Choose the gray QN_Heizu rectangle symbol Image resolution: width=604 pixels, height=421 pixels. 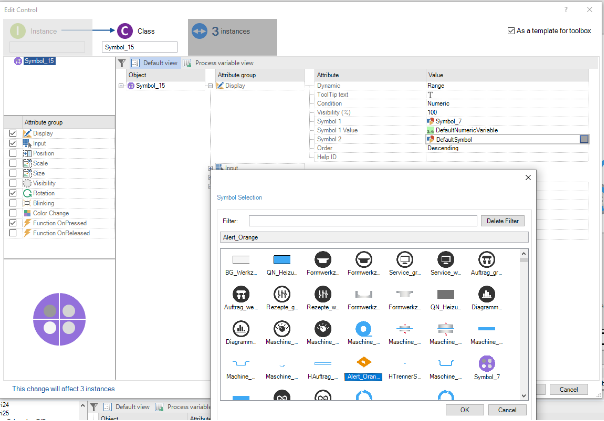point(446,299)
